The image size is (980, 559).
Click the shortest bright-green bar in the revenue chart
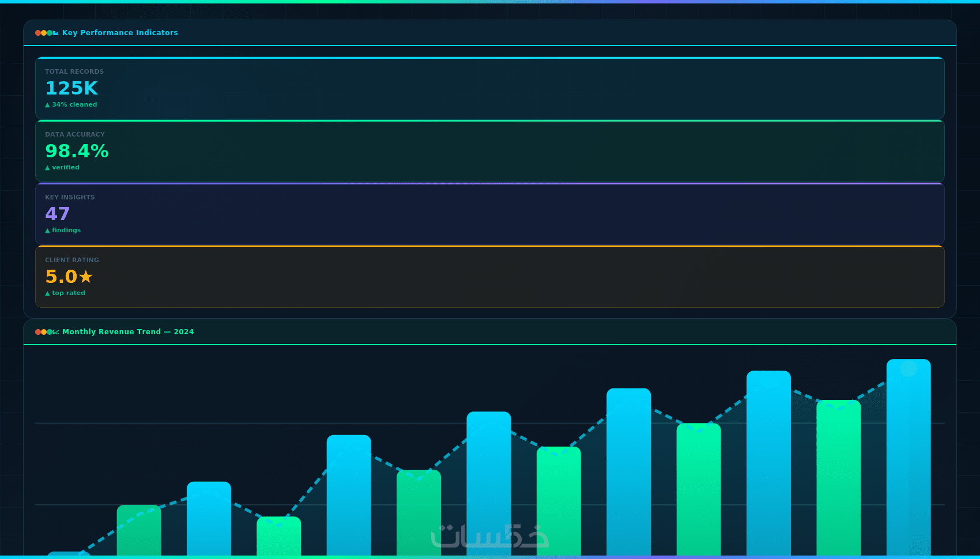[x=279, y=537]
